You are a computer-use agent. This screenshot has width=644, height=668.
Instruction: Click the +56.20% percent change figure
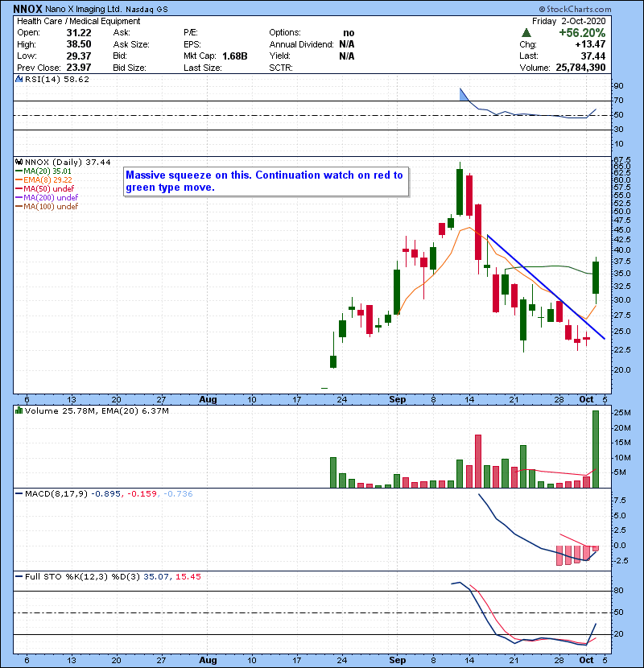(582, 33)
